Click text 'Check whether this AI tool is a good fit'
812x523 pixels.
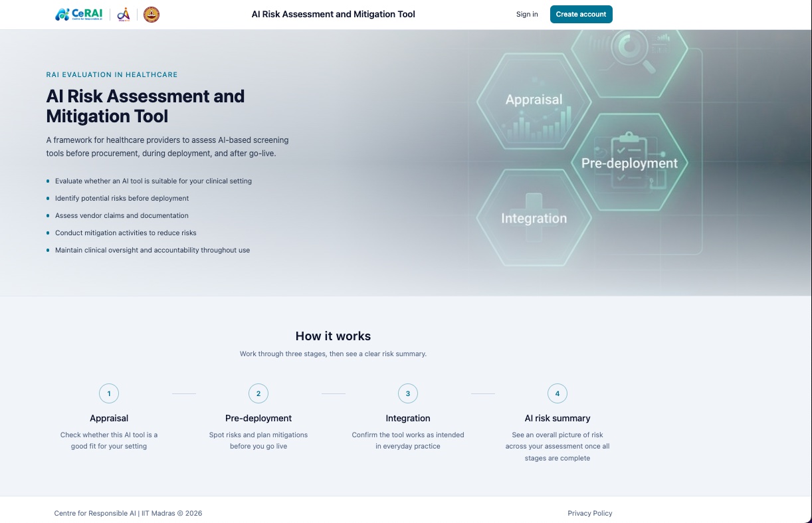(x=109, y=441)
